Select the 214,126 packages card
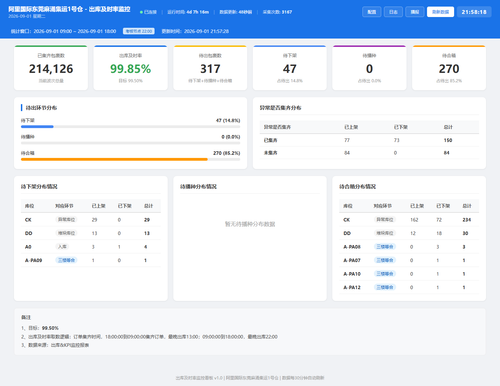The width and height of the screenshot is (500, 386). (x=51, y=68)
